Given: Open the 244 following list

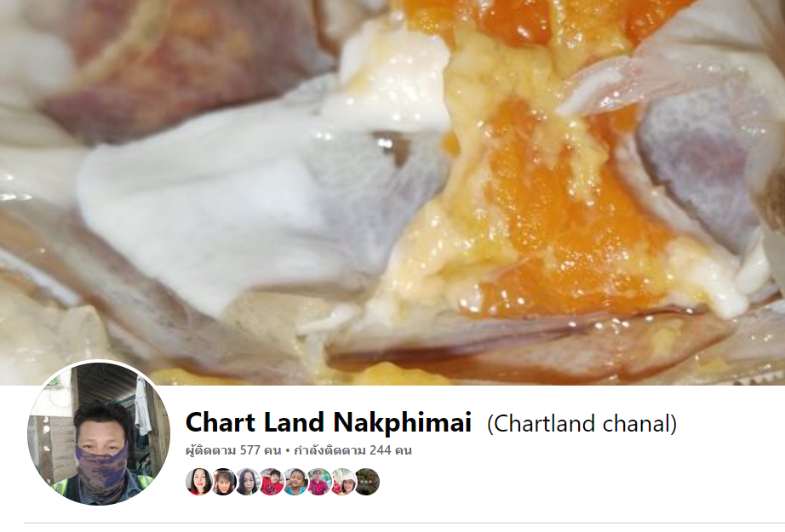Looking at the screenshot, I should [352, 450].
